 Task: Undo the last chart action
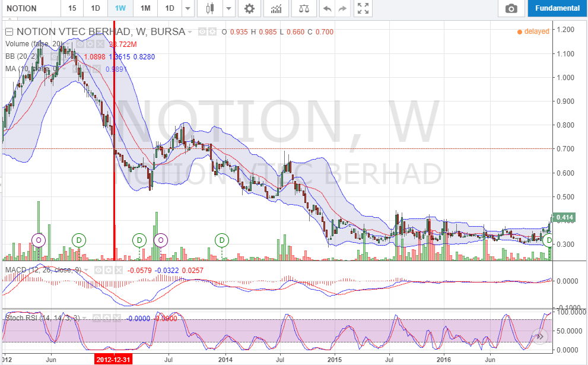point(327,8)
